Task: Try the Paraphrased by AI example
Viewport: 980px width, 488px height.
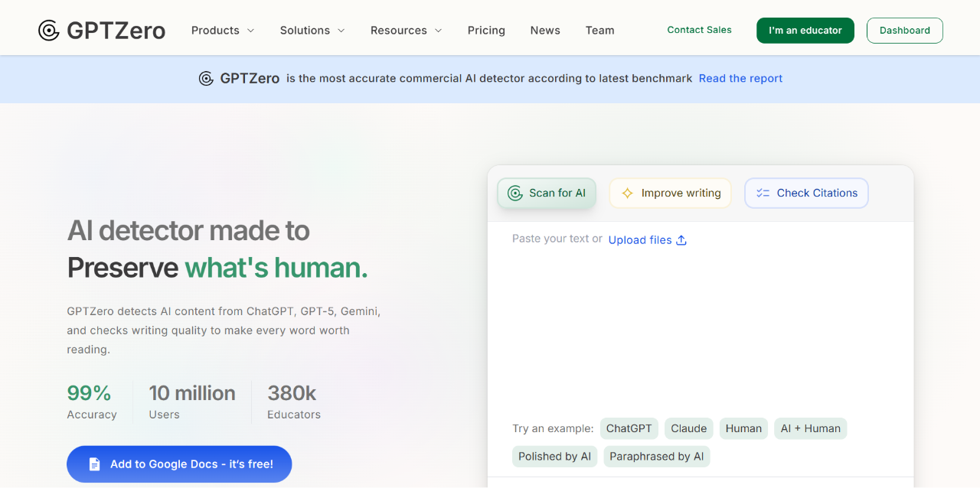Action: pyautogui.click(x=656, y=457)
